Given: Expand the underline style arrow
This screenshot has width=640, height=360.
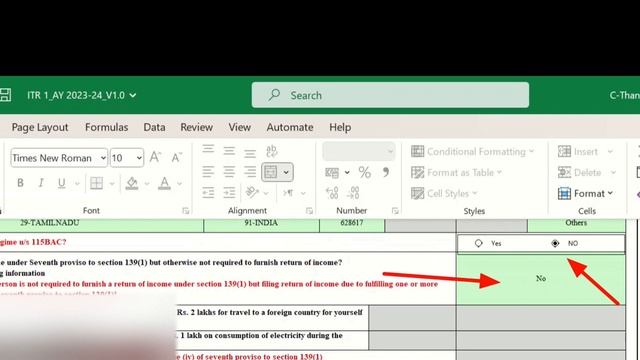Looking at the screenshot, I should click(77, 184).
